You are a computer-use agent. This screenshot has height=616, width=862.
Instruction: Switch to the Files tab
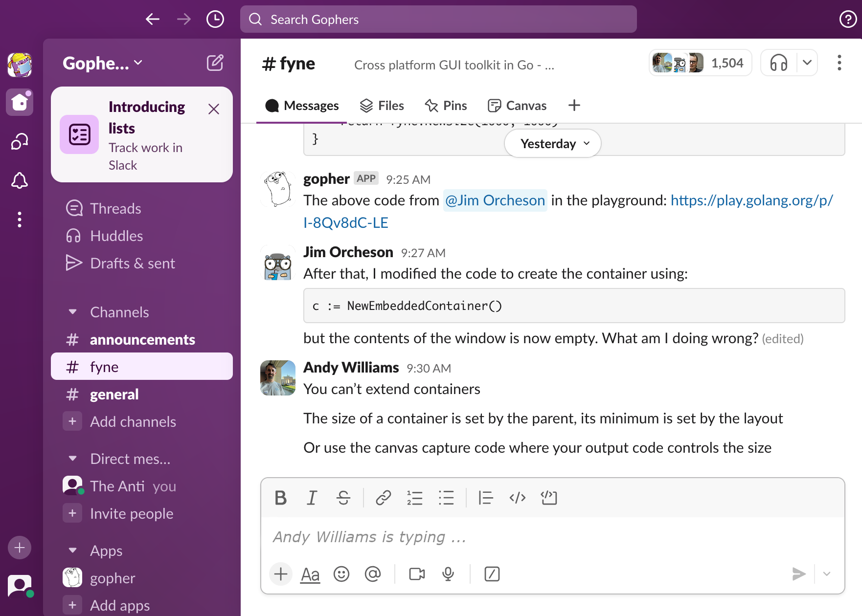382,106
